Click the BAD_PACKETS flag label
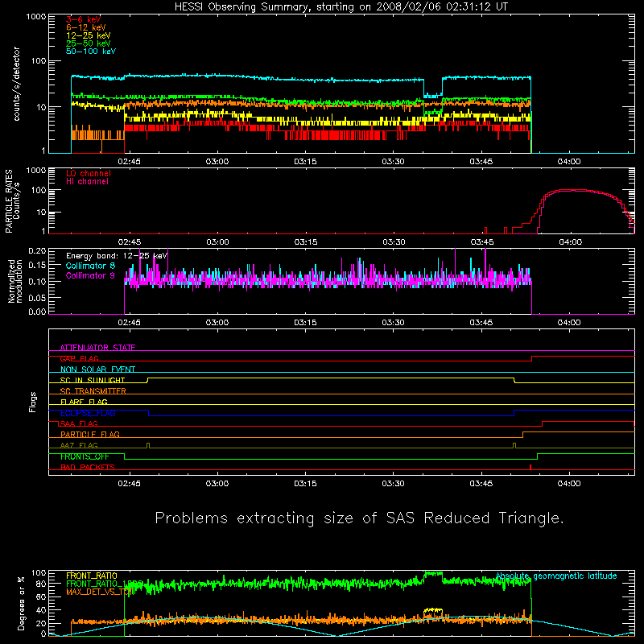The height and width of the screenshot is (644, 644). click(88, 467)
